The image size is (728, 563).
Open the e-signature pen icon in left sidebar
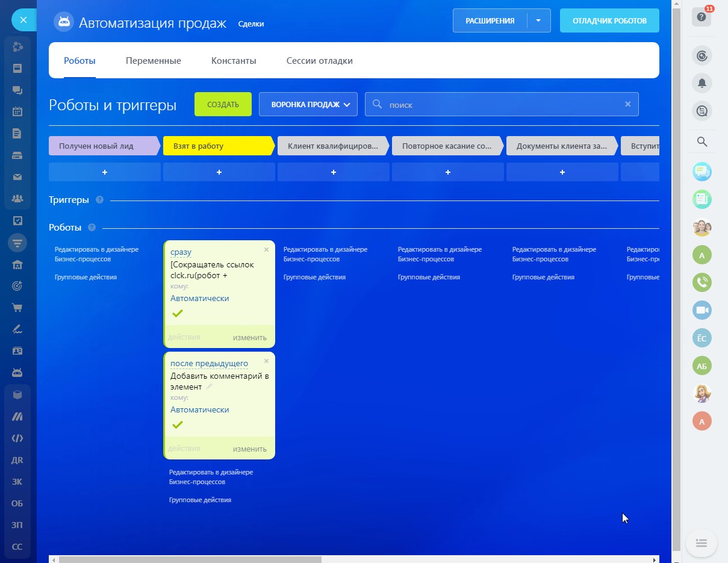(17, 329)
